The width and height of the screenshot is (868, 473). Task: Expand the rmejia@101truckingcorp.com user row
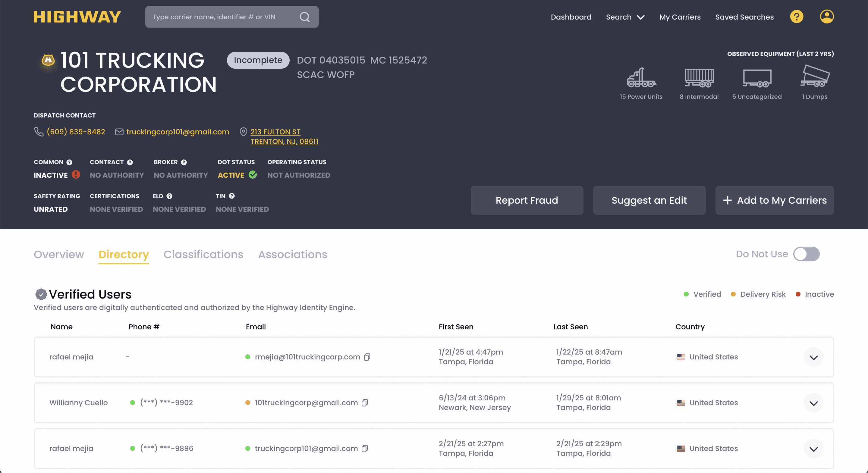[x=813, y=357]
